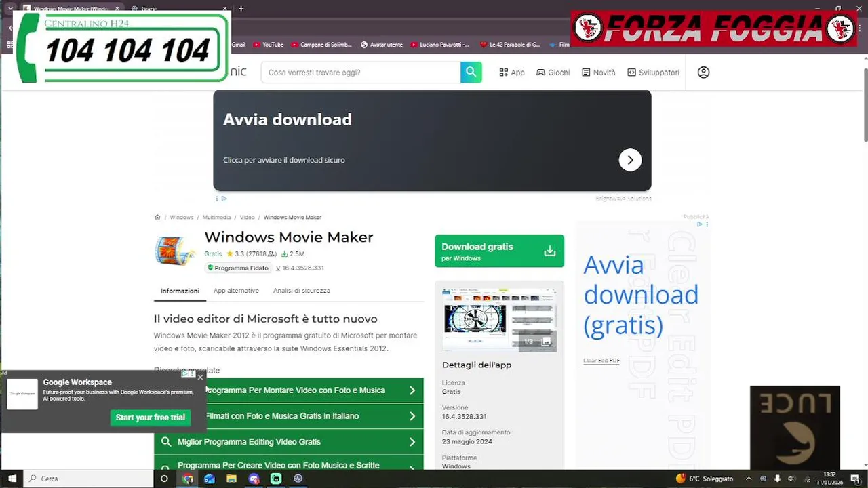Image resolution: width=868 pixels, height=488 pixels.
Task: Open the Windows Start menu
Action: 12,479
